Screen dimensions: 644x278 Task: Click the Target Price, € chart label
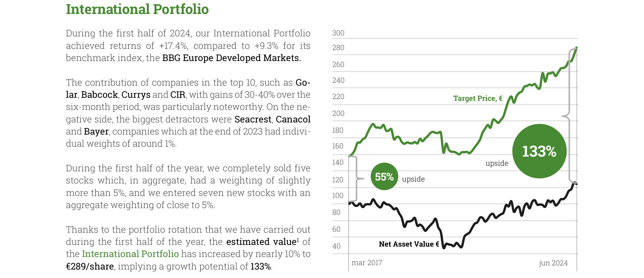point(478,98)
